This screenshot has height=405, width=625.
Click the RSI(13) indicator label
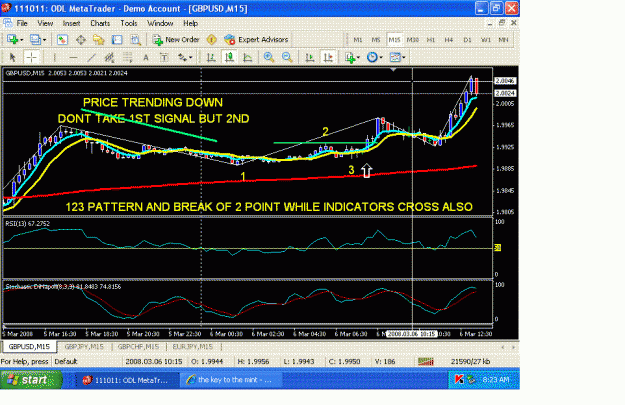click(28, 224)
